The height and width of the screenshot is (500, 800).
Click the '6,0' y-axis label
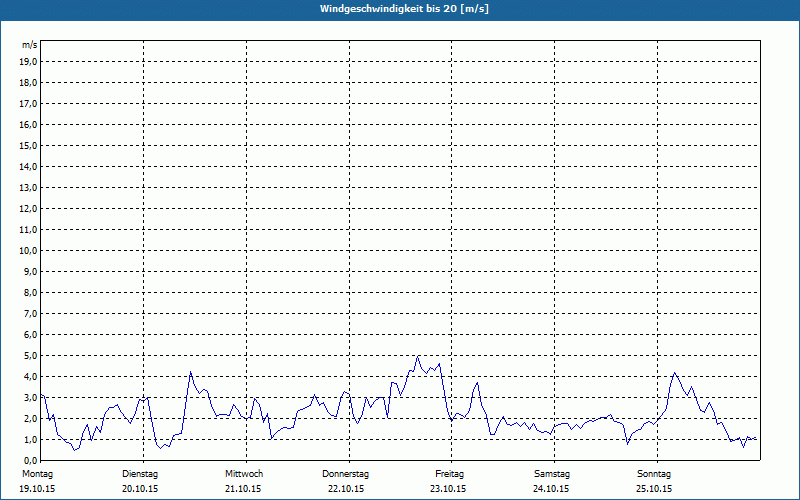30,334
